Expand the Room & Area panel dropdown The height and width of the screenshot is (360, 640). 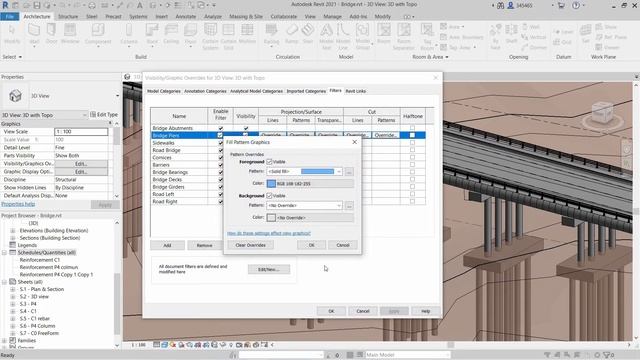coord(430,57)
